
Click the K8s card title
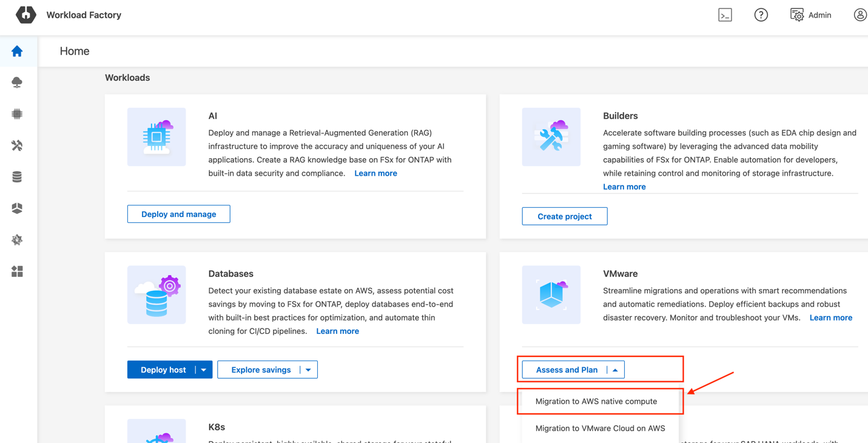pyautogui.click(x=217, y=427)
